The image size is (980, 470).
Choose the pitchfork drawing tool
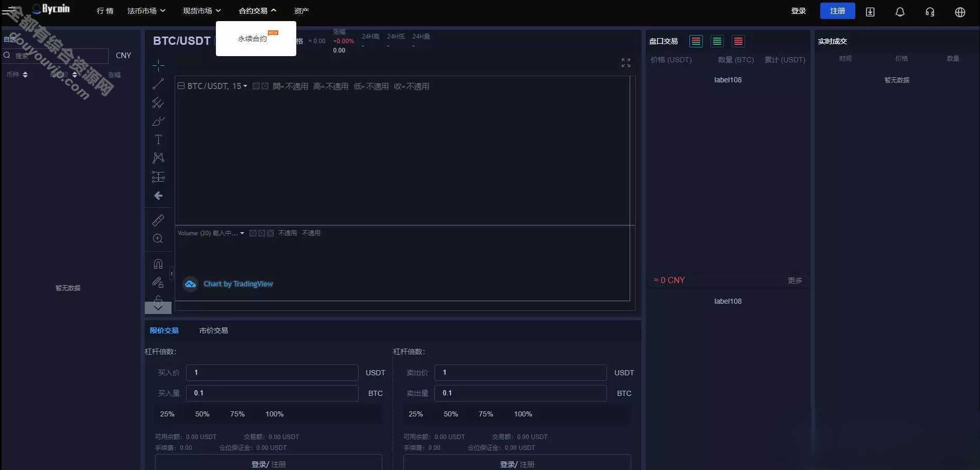(x=158, y=102)
